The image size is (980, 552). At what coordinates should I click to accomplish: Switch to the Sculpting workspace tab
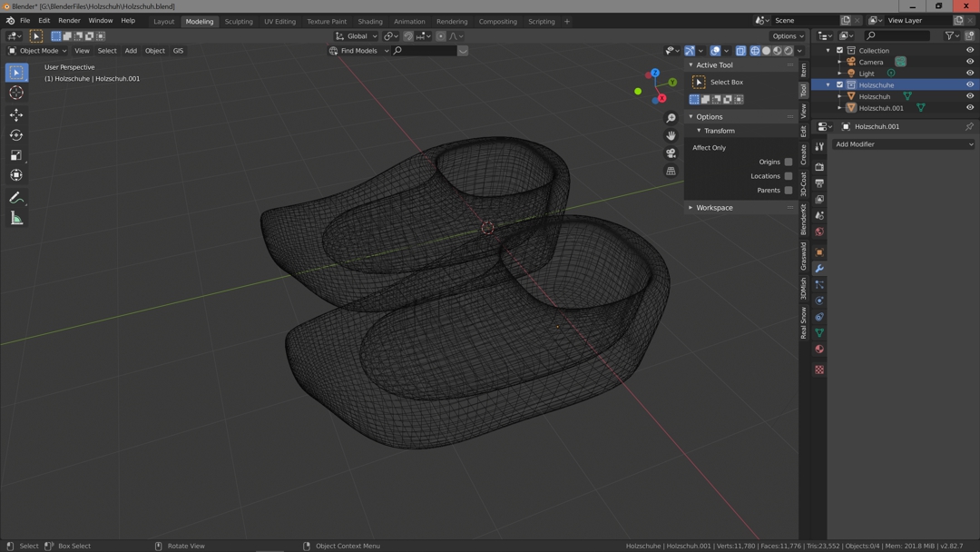point(239,21)
